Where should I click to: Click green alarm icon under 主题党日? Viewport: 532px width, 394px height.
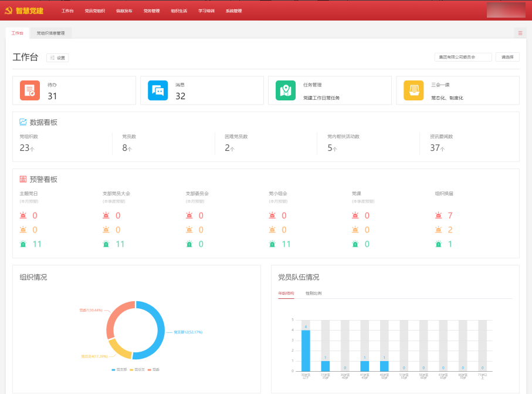(x=23, y=244)
